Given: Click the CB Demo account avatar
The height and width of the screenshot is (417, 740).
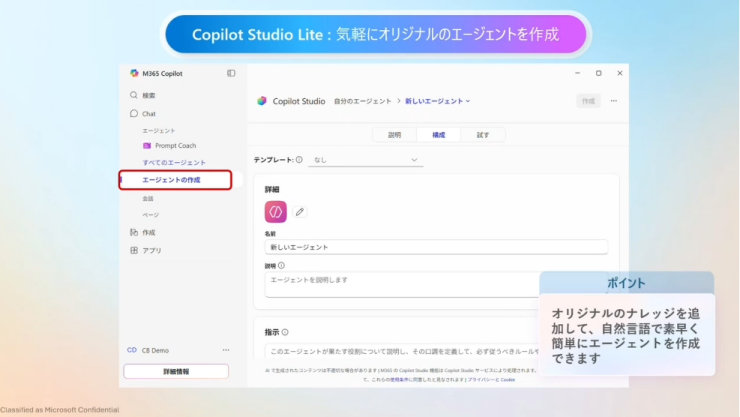Looking at the screenshot, I should pyautogui.click(x=132, y=350).
